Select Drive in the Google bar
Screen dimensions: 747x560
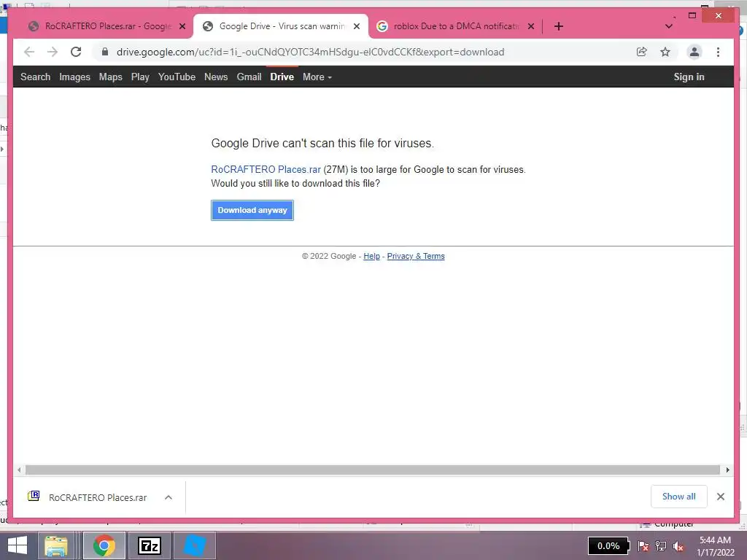(x=282, y=77)
